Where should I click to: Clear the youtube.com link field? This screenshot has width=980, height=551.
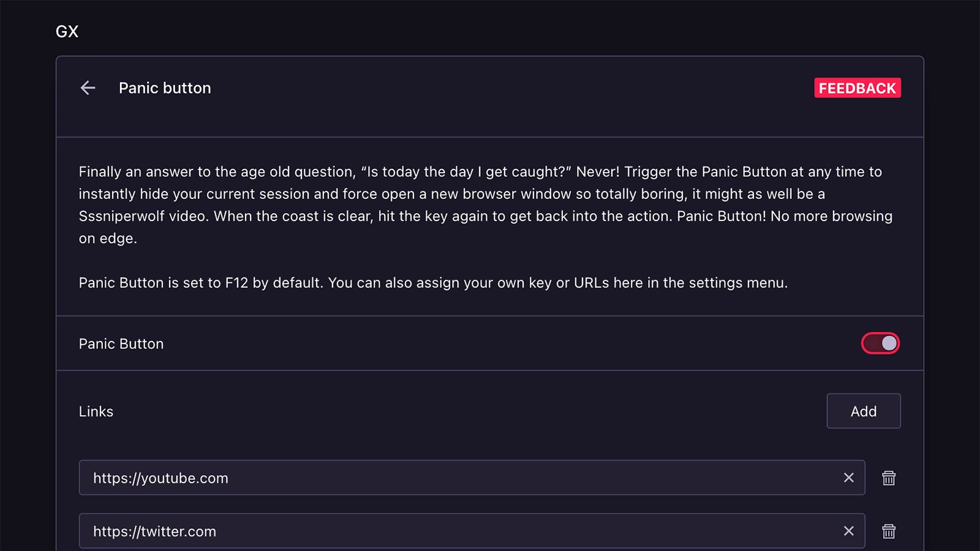point(848,478)
